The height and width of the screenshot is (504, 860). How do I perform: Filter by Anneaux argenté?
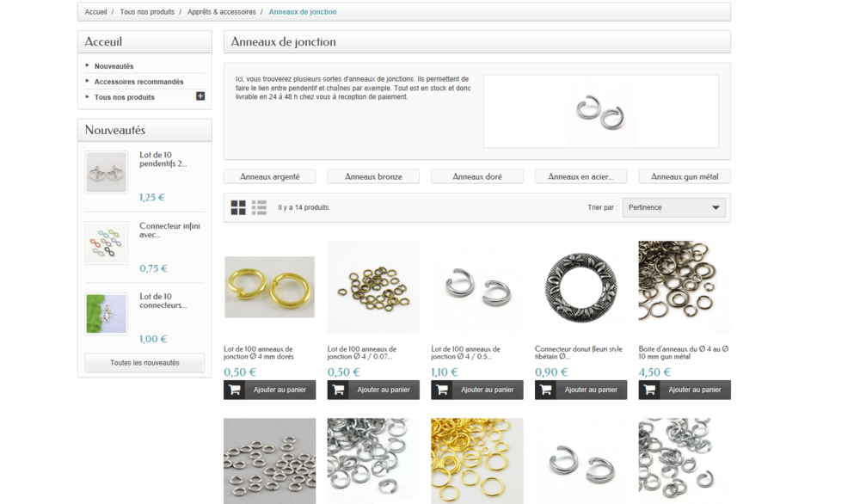269,175
